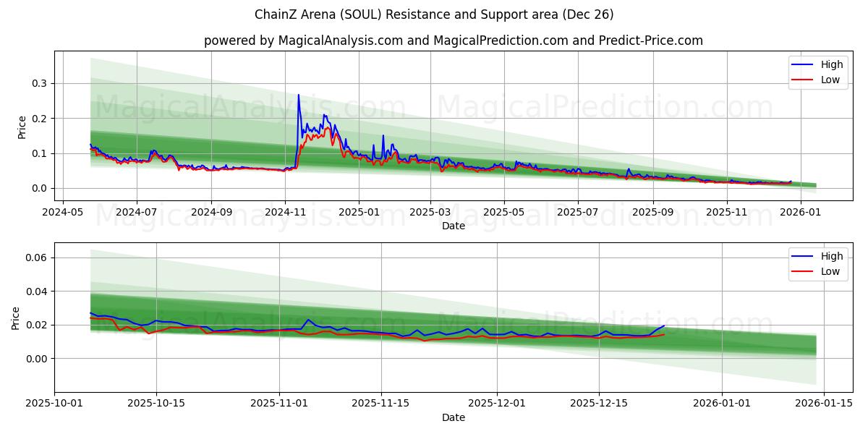868x434 pixels.
Task: Toggle the High series in the bottom legend
Action: coord(829,256)
